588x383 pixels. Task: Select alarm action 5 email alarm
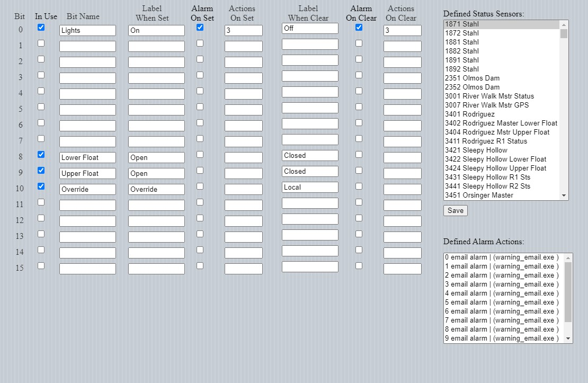coord(501,302)
